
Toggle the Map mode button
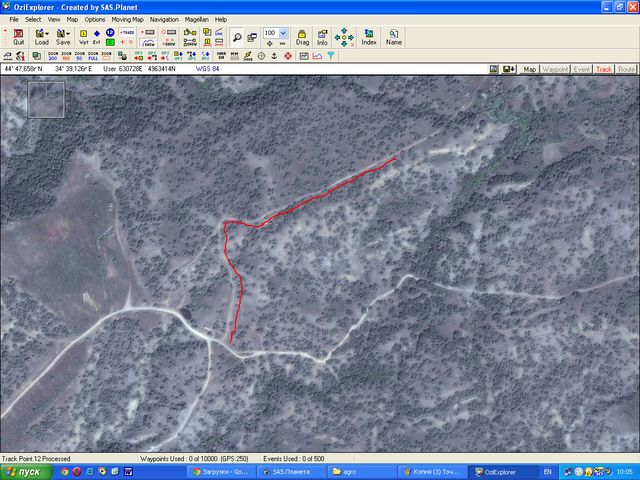pos(529,69)
